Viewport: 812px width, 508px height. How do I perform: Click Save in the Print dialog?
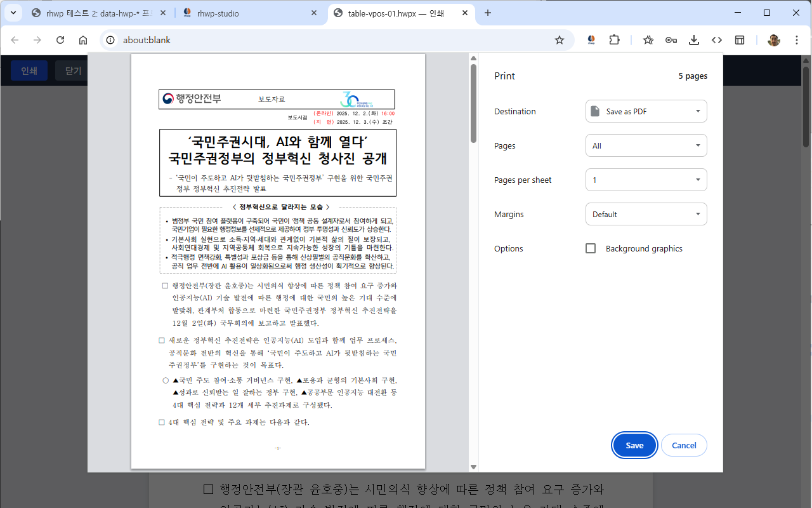coord(634,445)
